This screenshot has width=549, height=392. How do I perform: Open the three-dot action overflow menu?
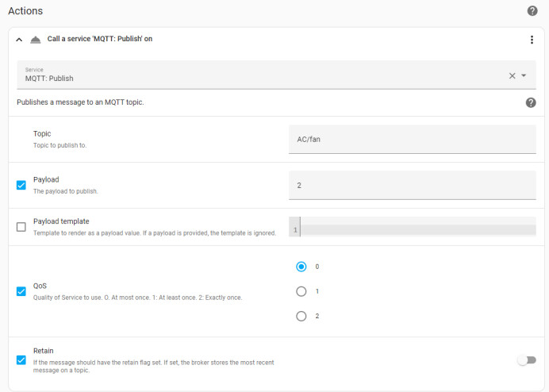point(532,40)
